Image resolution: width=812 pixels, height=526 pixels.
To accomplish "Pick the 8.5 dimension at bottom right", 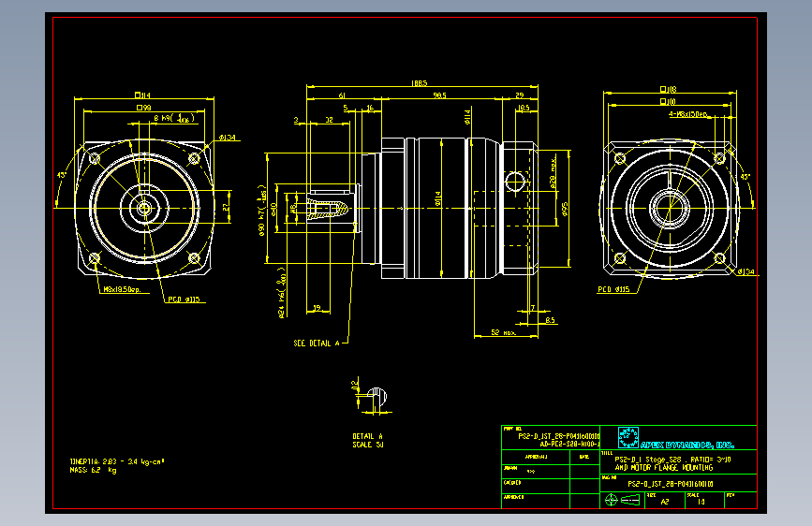I will pos(550,320).
